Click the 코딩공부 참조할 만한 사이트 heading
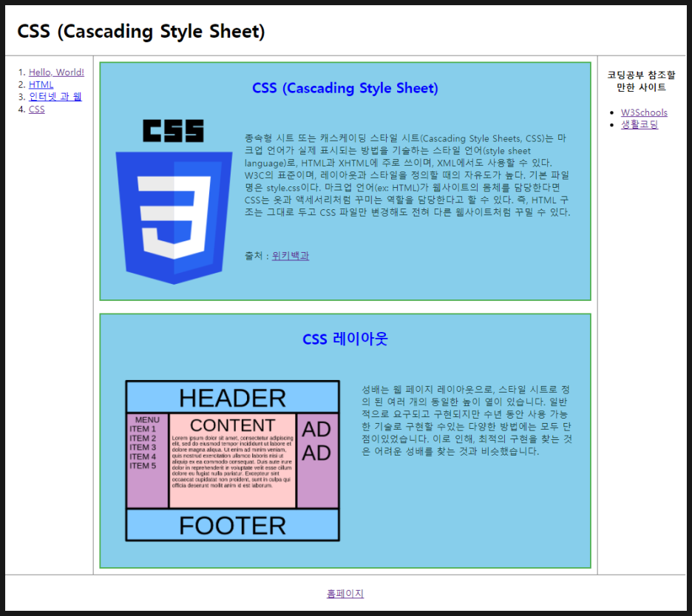Screen dimensions: 692x616 pyautogui.click(x=641, y=81)
